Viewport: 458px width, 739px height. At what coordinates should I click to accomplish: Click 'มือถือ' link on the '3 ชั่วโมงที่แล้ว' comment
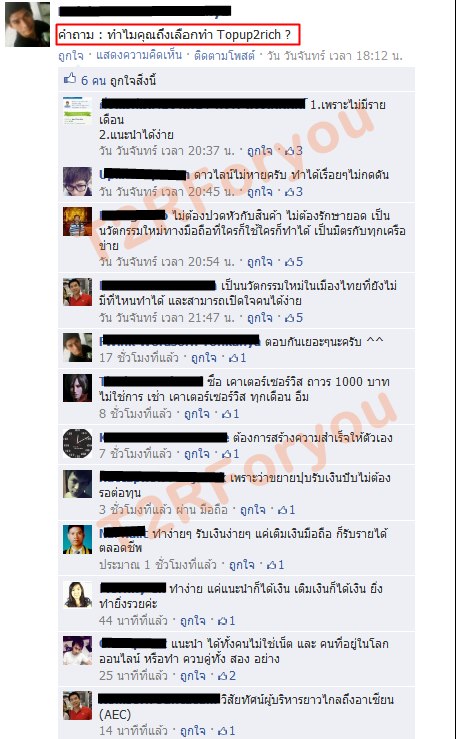click(213, 509)
